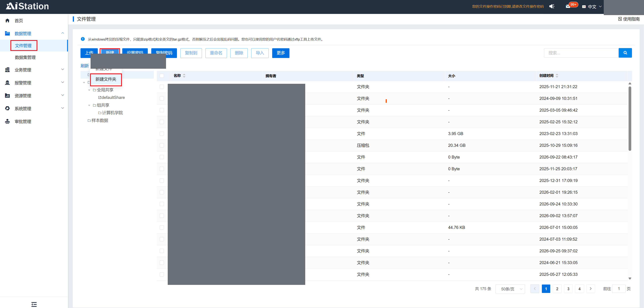This screenshot has height=308, width=644.
Task: Go to next page arrow
Action: click(591, 289)
